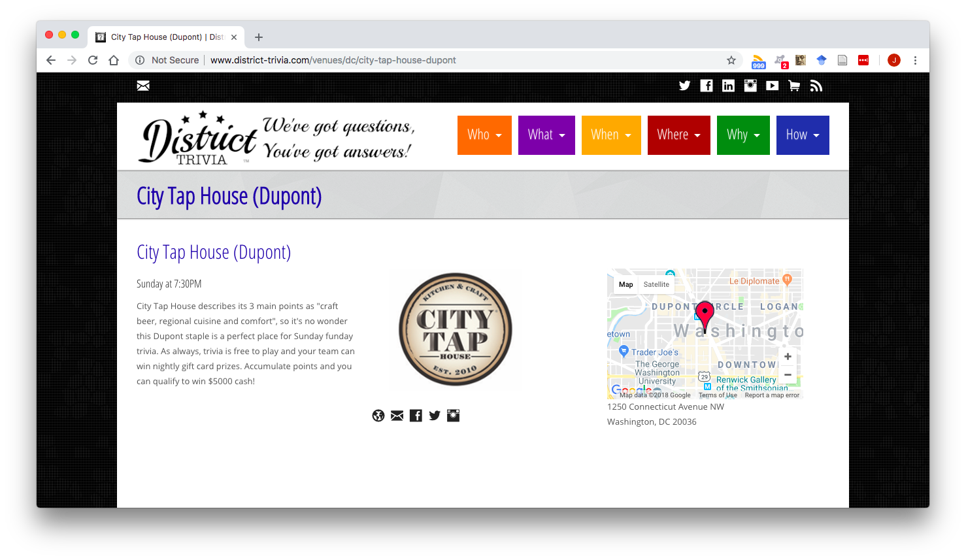Open venue Facebook icon below logo

(x=416, y=416)
